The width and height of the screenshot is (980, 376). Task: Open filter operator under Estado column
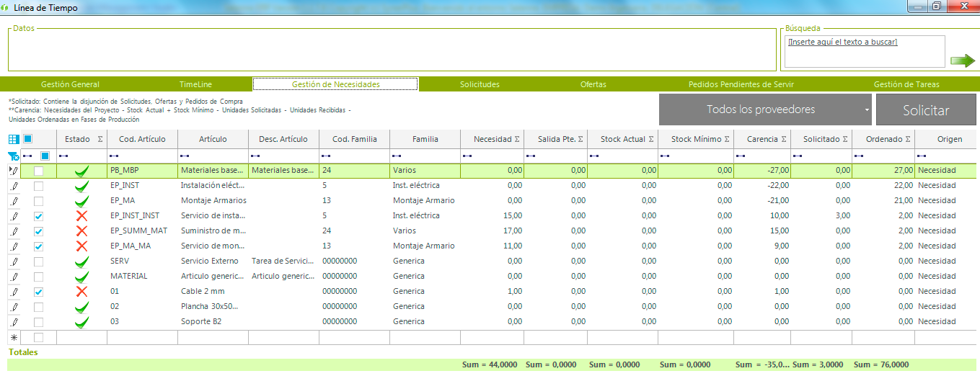point(63,156)
